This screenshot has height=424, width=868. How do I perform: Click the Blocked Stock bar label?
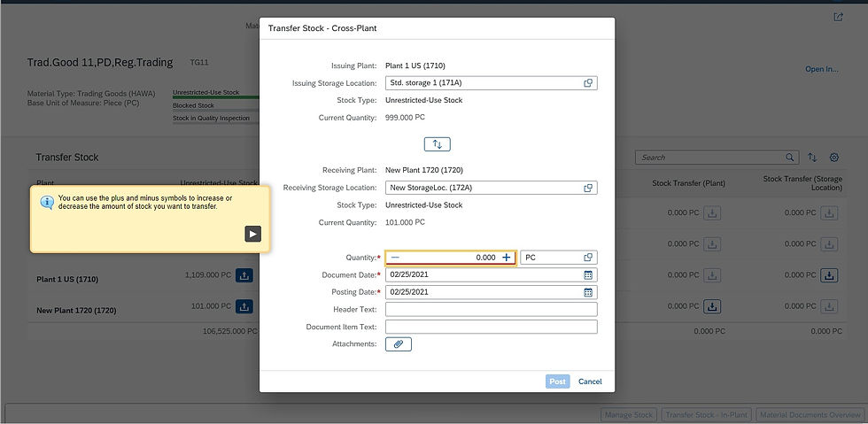click(x=193, y=105)
